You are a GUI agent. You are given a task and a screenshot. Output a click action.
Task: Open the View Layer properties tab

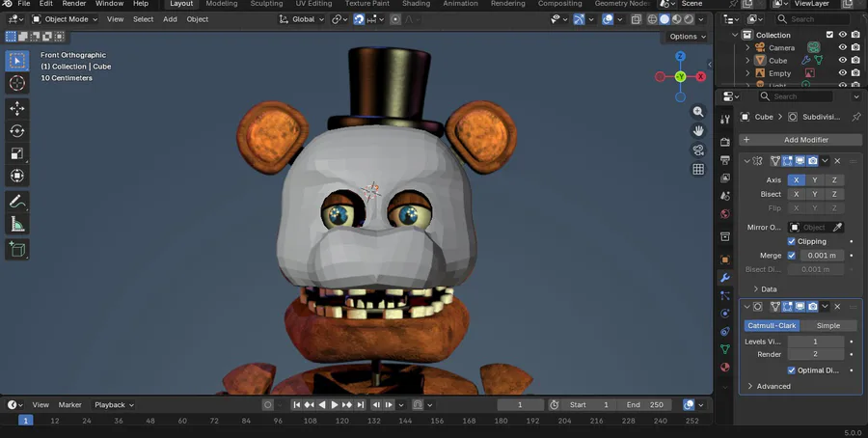pyautogui.click(x=724, y=178)
